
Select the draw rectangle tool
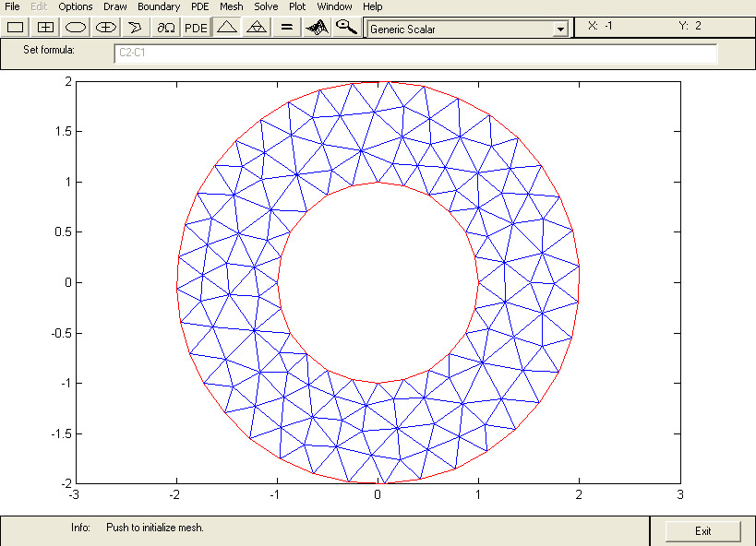16,28
